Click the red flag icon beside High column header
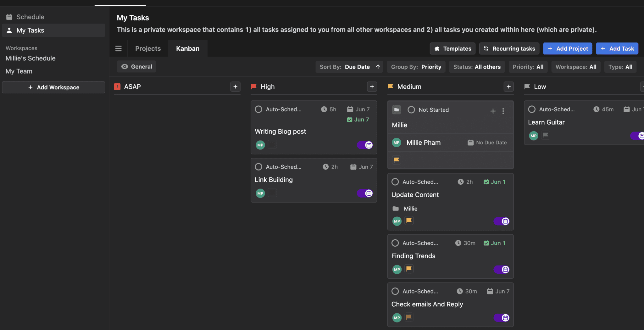 click(254, 87)
